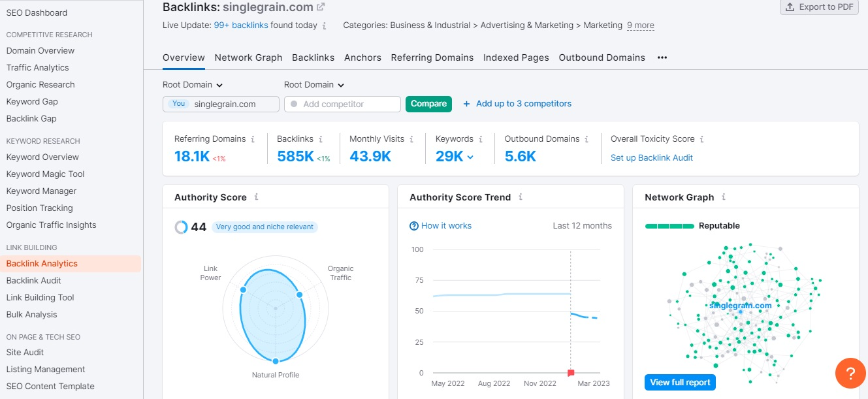Click Export to PDF button
868x399 pixels.
[x=819, y=7]
